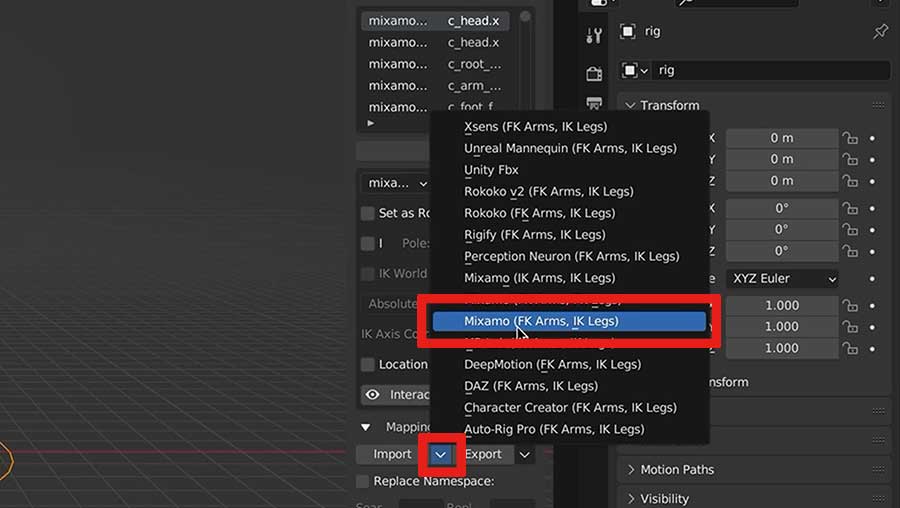900x508 pixels.
Task: Expand the bone list filter triangle
Action: pyautogui.click(x=371, y=123)
